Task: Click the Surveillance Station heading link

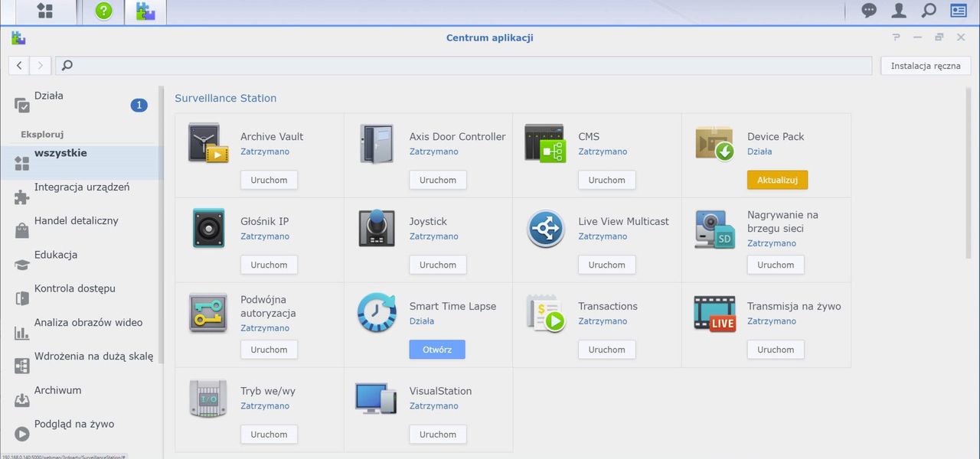Action: [x=226, y=98]
